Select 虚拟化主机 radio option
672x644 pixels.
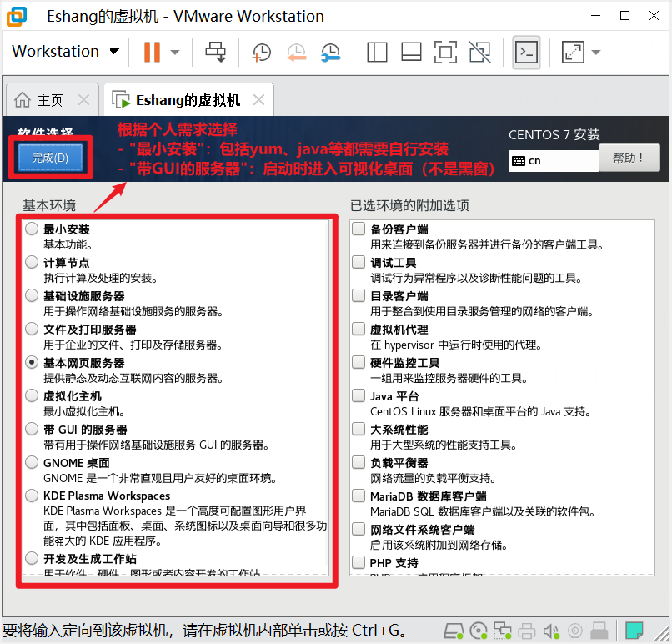(x=32, y=395)
